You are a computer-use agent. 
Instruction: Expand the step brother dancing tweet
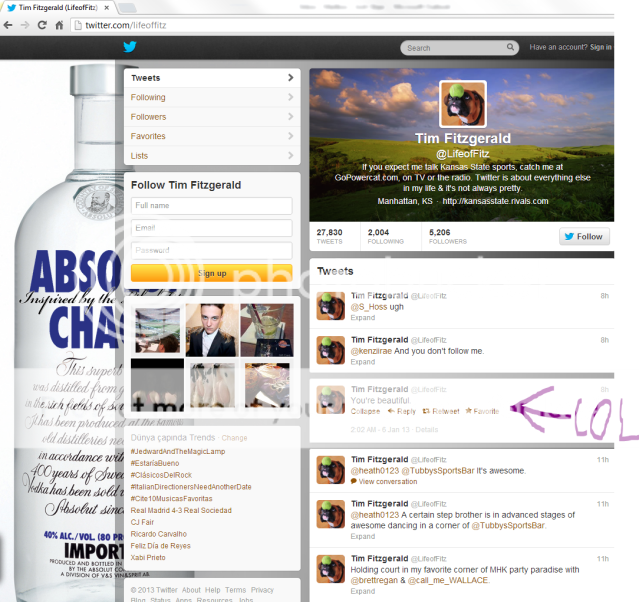363,536
